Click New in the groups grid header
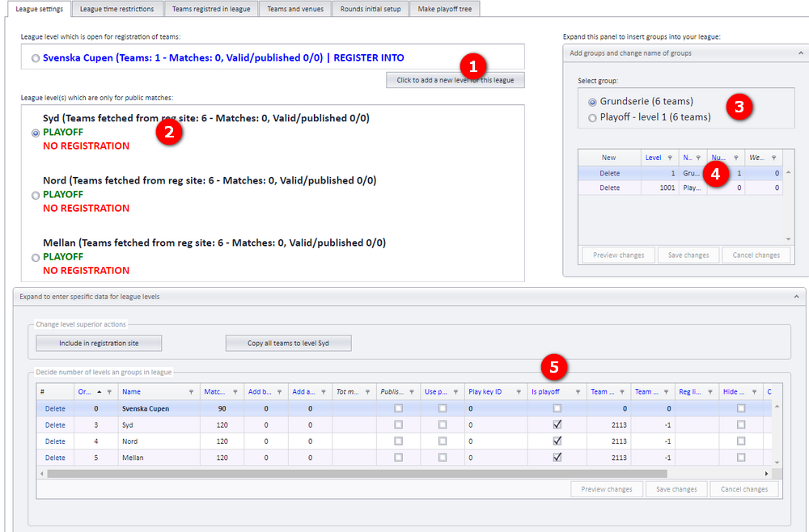The height and width of the screenshot is (532, 809). [609, 158]
